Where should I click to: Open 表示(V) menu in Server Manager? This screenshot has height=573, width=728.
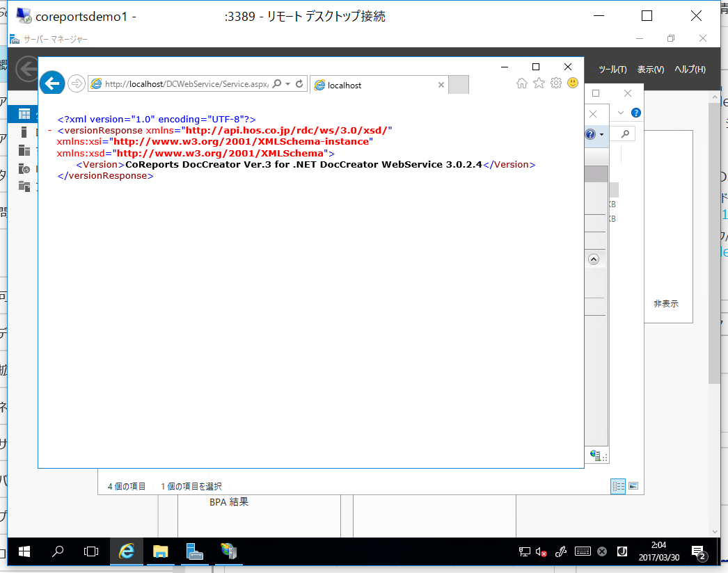(651, 69)
